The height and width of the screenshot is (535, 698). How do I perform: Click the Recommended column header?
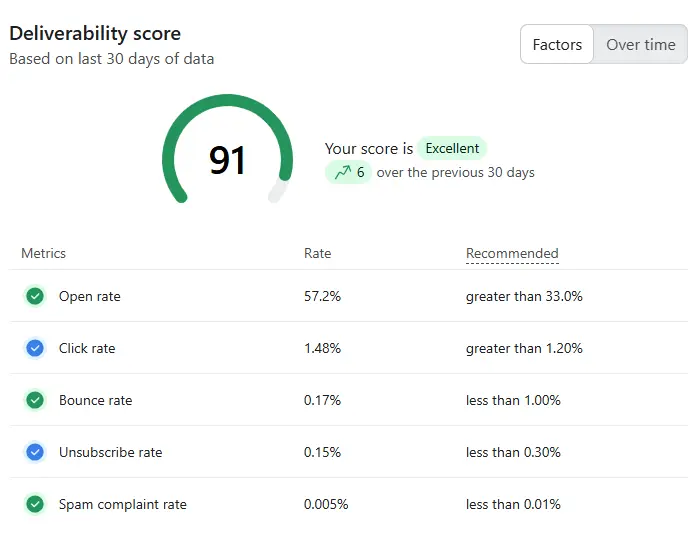(x=512, y=253)
